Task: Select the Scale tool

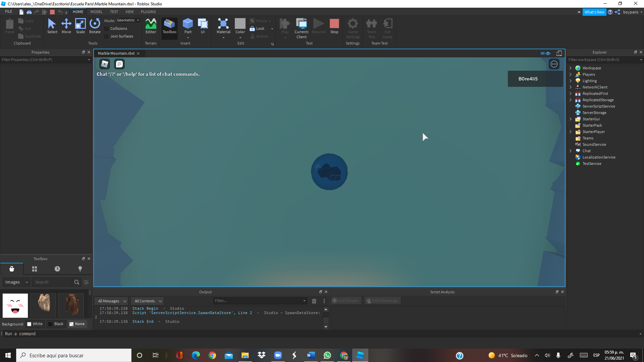Action: click(80, 26)
